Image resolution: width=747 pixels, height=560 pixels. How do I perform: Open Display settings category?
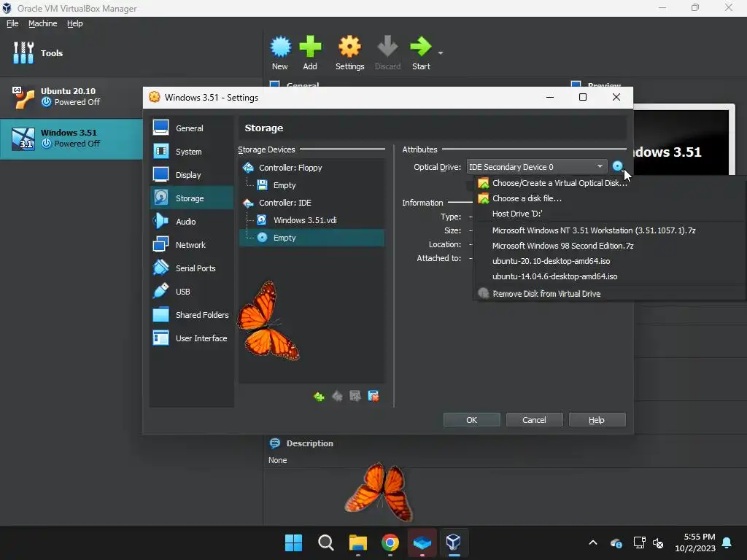pyautogui.click(x=192, y=175)
